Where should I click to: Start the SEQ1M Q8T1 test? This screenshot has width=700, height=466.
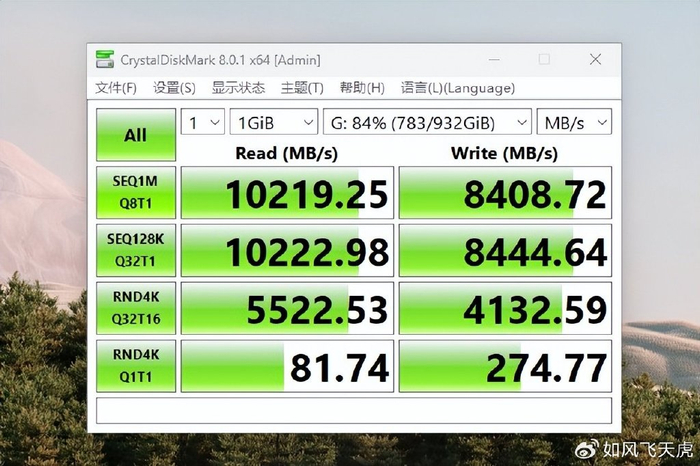[x=136, y=192]
